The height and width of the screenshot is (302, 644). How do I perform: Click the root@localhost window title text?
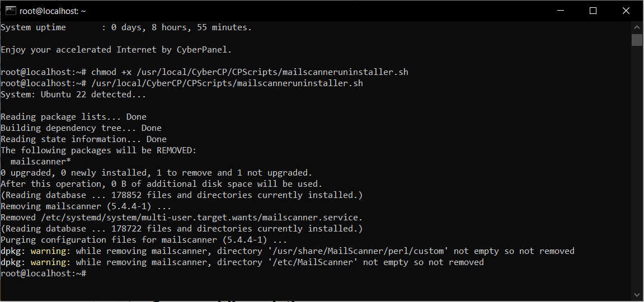(53, 11)
